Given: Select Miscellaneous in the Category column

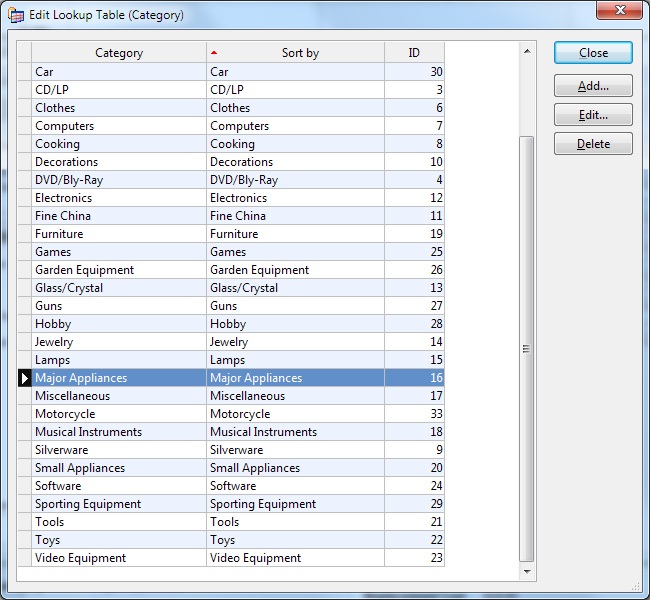Looking at the screenshot, I should [x=119, y=396].
